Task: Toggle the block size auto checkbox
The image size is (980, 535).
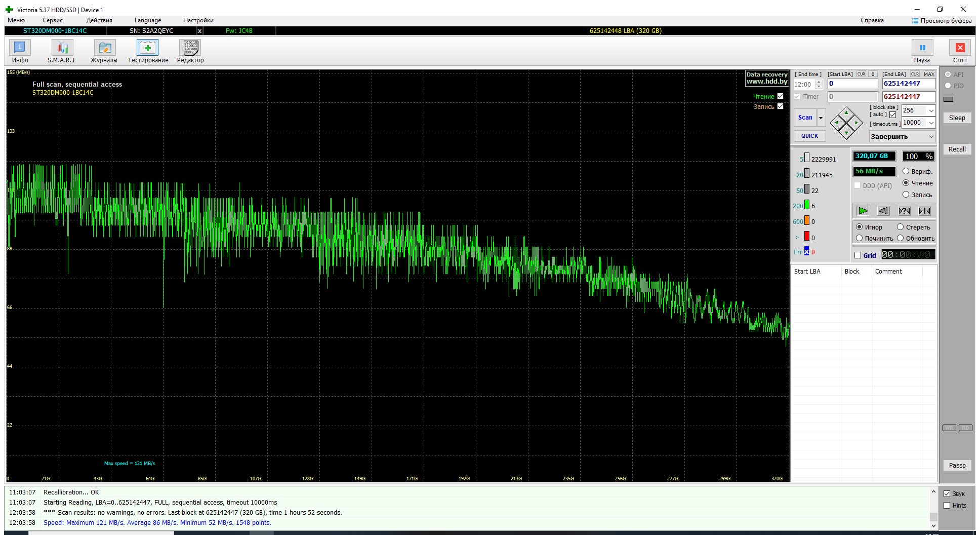Action: tap(892, 115)
